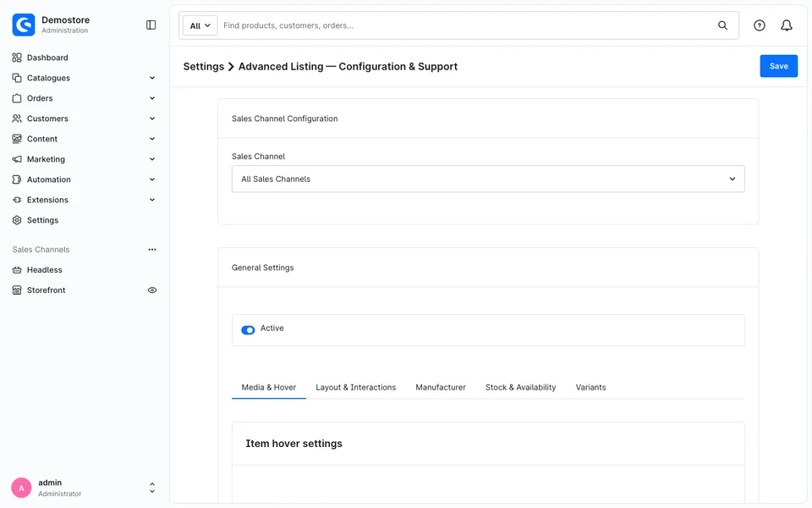Viewport: 812px width, 508px height.
Task: Click the search magnifier icon
Action: coord(722,25)
